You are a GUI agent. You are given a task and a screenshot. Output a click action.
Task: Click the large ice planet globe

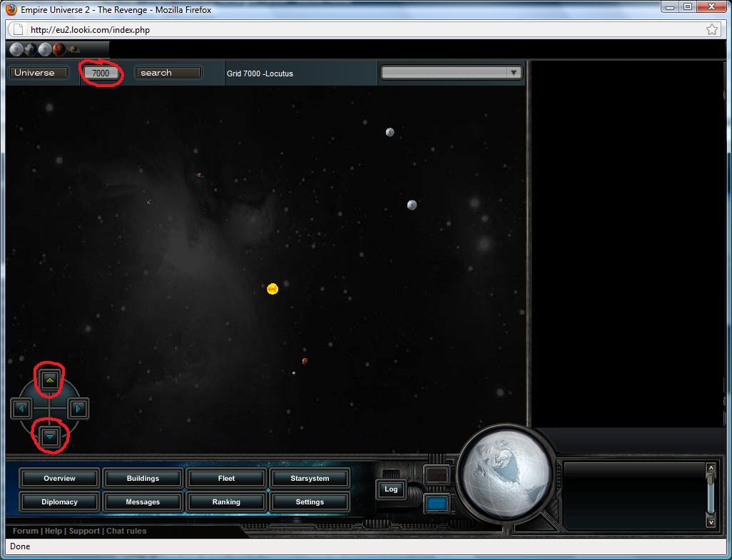pos(506,473)
